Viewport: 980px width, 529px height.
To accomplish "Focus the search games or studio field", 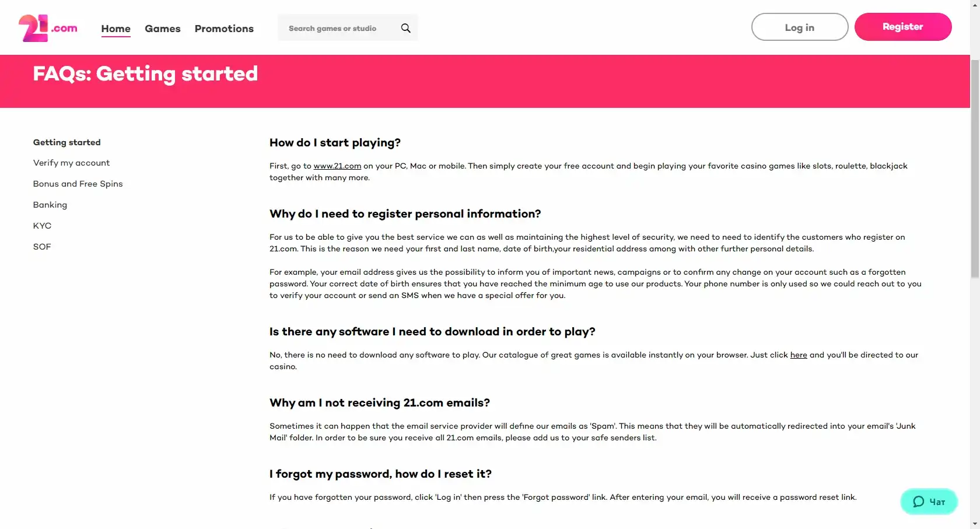I will 338,28.
